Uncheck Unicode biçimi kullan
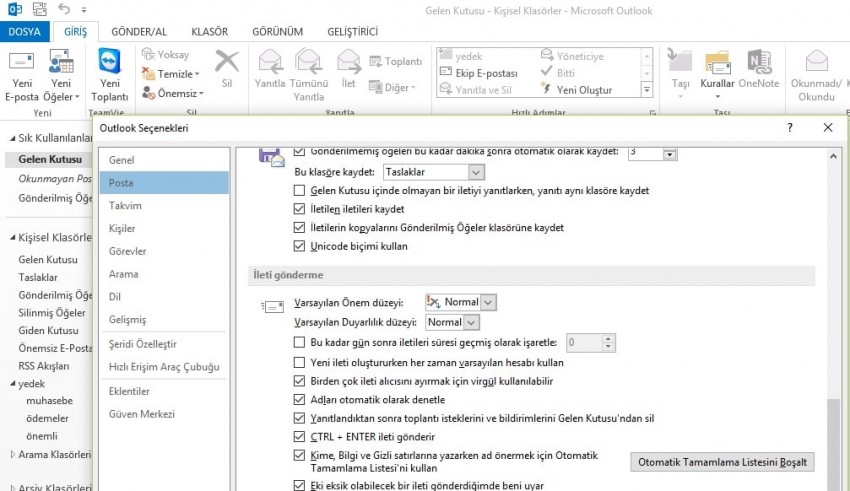The width and height of the screenshot is (850, 491). pos(299,246)
